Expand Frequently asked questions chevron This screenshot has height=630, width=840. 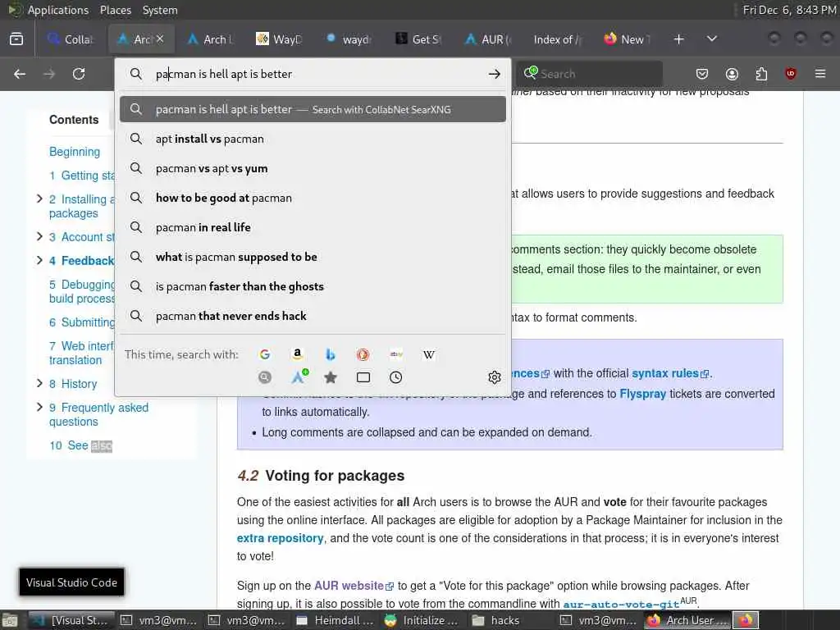click(x=39, y=407)
